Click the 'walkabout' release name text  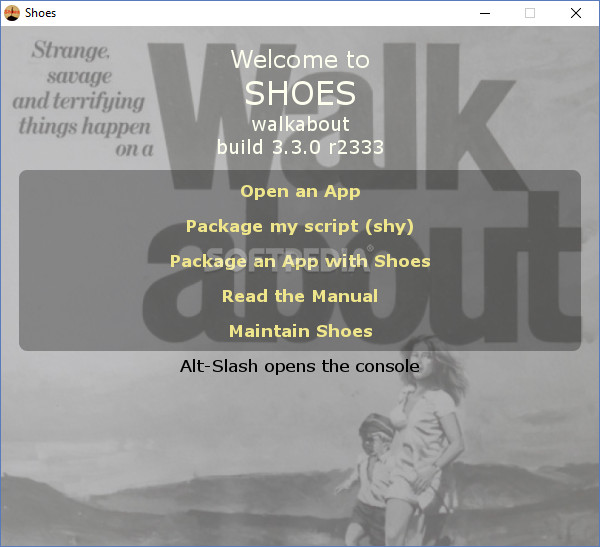coord(300,124)
